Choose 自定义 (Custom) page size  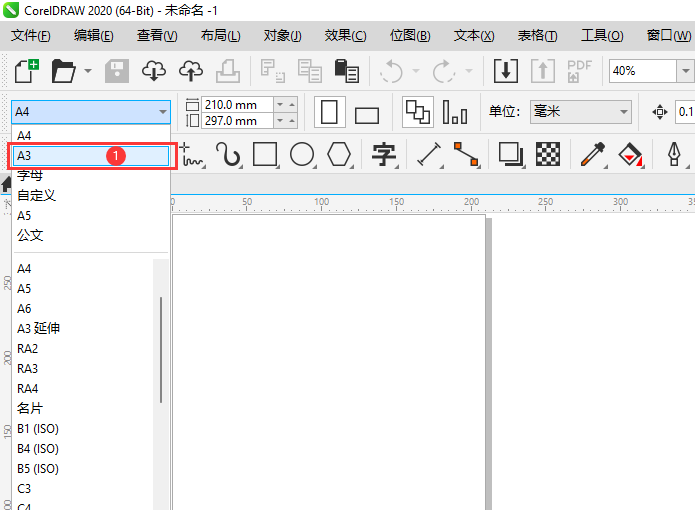91,195
